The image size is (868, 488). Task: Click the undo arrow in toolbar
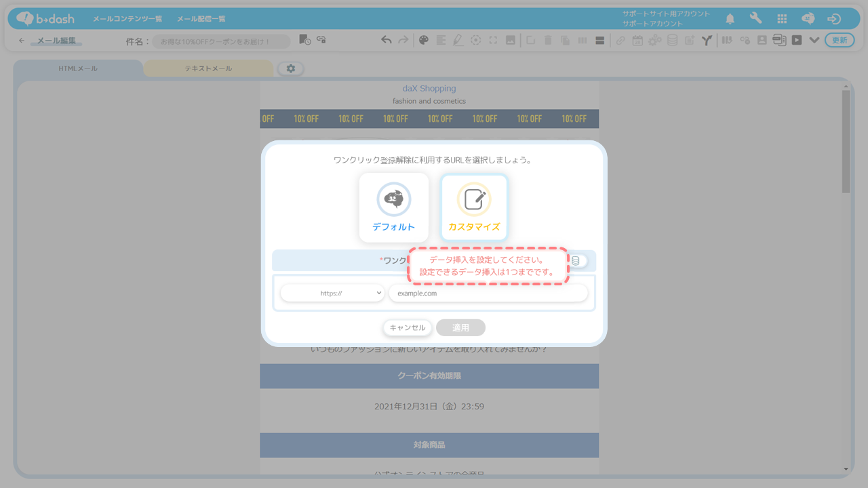(x=387, y=40)
